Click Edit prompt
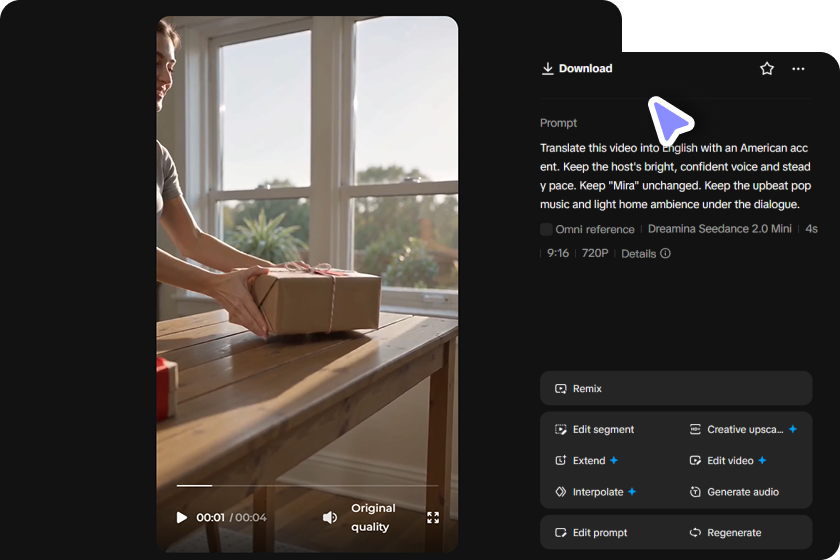 (x=591, y=532)
